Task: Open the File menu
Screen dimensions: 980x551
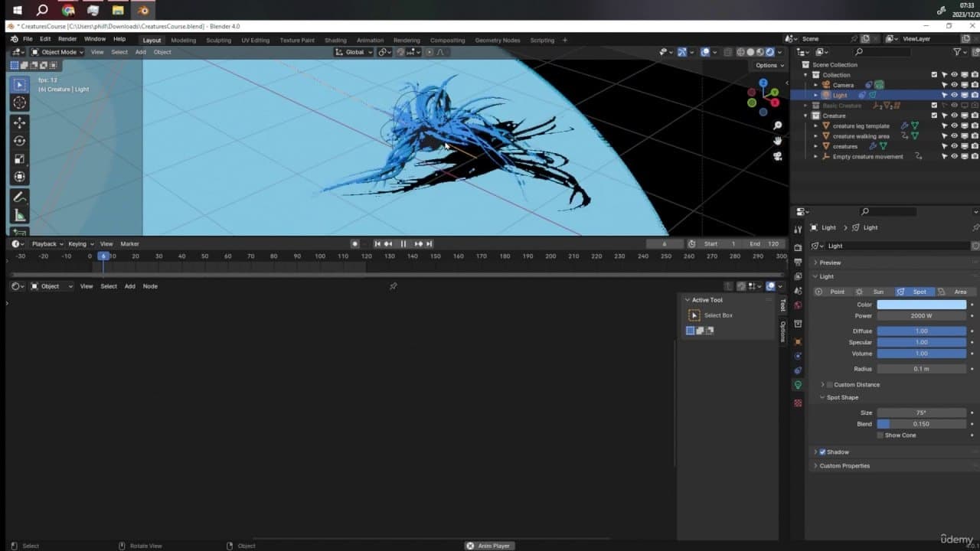Action: tap(28, 40)
